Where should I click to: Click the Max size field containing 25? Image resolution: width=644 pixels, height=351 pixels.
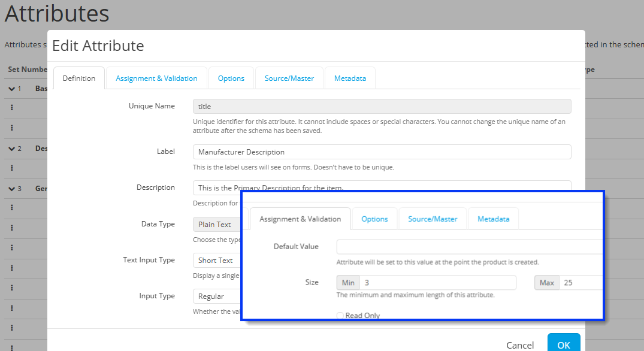581,283
